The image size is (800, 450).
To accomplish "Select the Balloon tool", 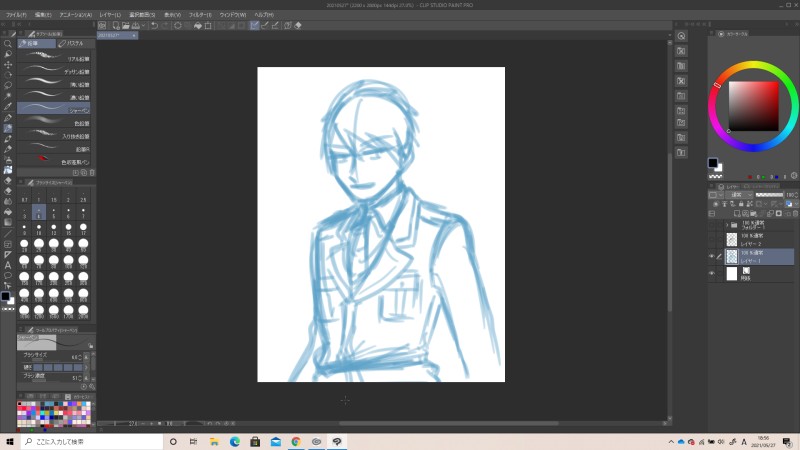I will [x=8, y=276].
